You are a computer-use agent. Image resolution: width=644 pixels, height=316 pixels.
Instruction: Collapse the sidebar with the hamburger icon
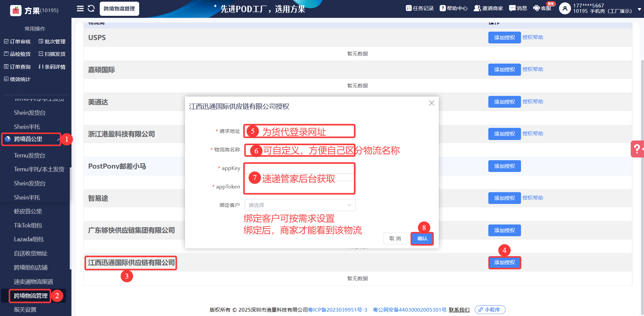pos(80,8)
